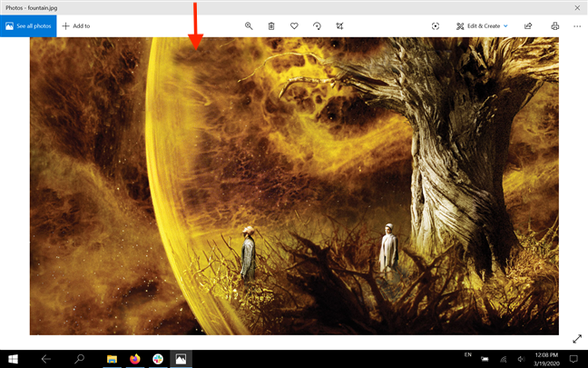Viewport: 588px width, 368px height.
Task: Open taskbar search magnifier
Action: 79,359
